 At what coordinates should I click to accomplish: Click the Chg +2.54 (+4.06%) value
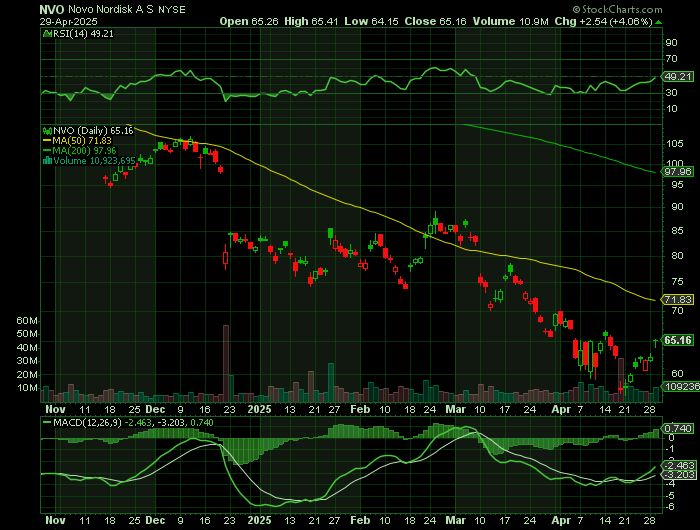pos(604,21)
